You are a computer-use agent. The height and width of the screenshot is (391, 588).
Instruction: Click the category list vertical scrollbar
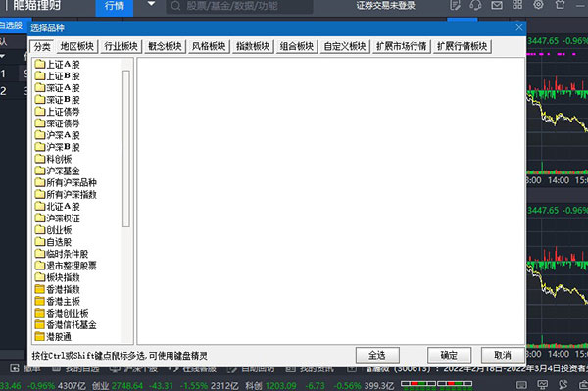(126, 148)
